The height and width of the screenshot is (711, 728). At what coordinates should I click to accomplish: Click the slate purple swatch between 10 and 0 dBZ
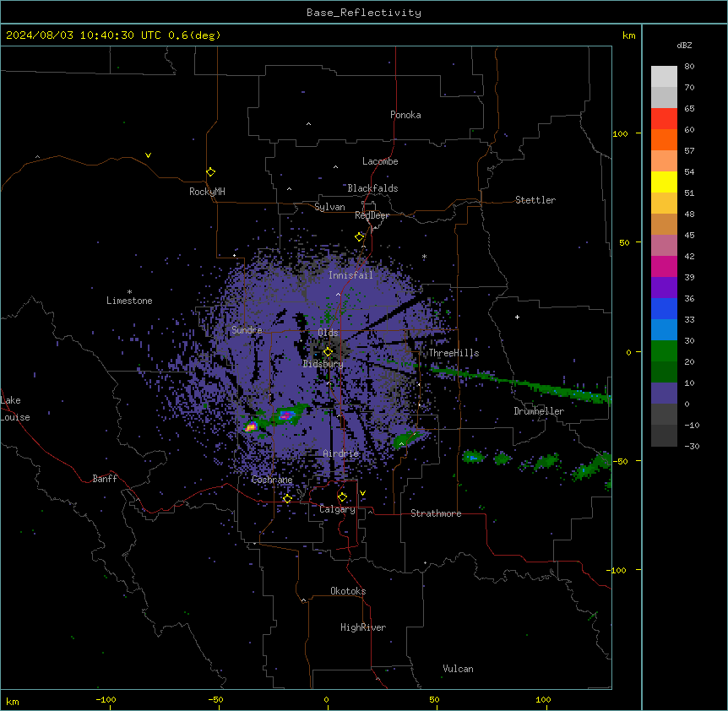pos(664,393)
